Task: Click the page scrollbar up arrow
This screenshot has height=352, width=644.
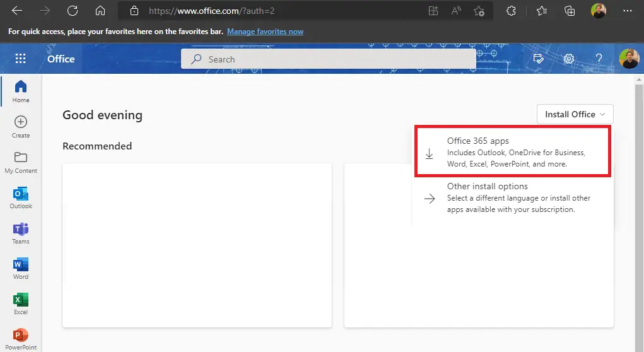Action: point(639,79)
